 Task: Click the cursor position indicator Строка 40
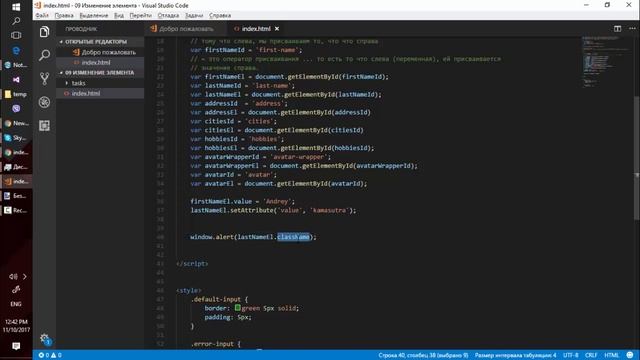click(x=423, y=355)
